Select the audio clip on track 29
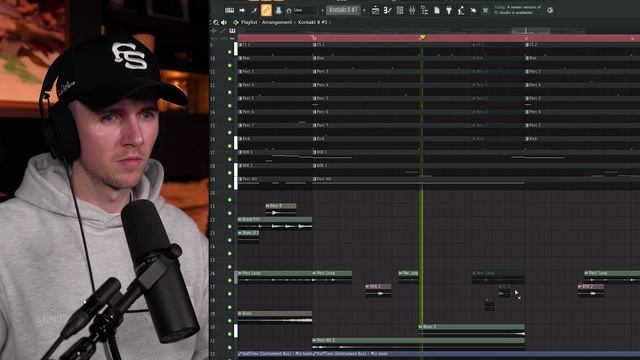The height and width of the screenshot is (360, 640). [275, 317]
